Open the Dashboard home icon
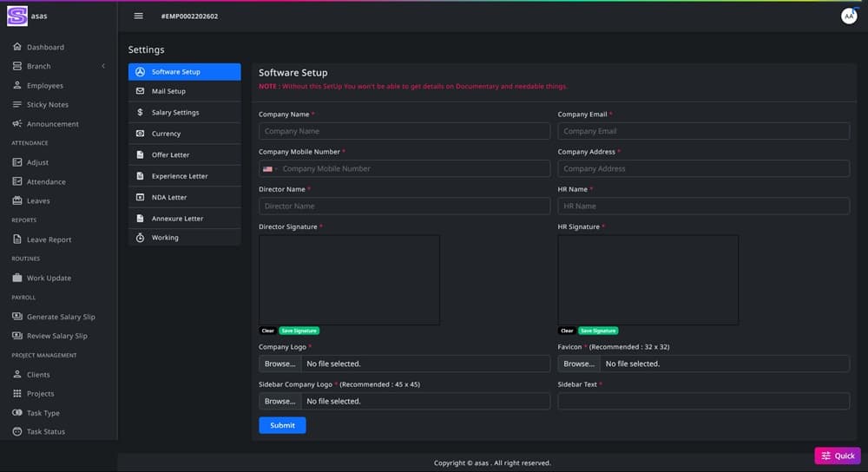The image size is (868, 472). 17,47
